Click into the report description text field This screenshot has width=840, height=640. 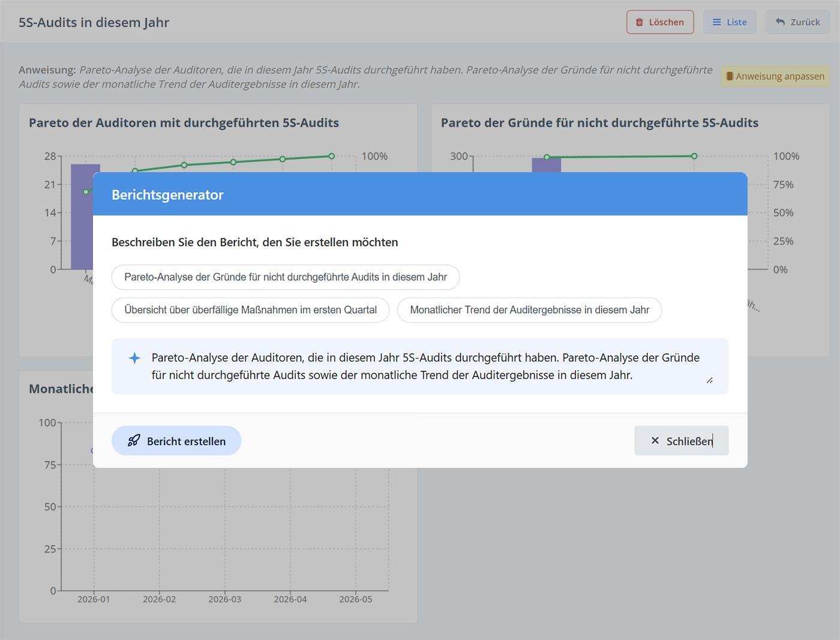420,366
